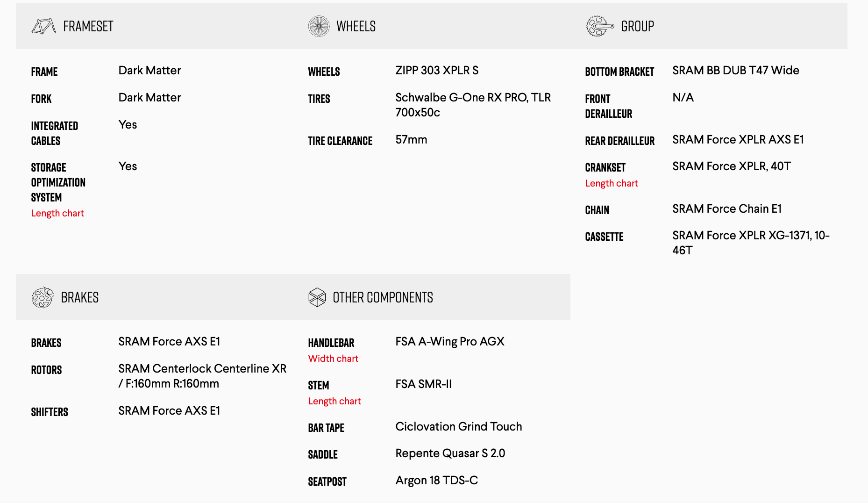Select the BRAKES section heading

click(80, 298)
